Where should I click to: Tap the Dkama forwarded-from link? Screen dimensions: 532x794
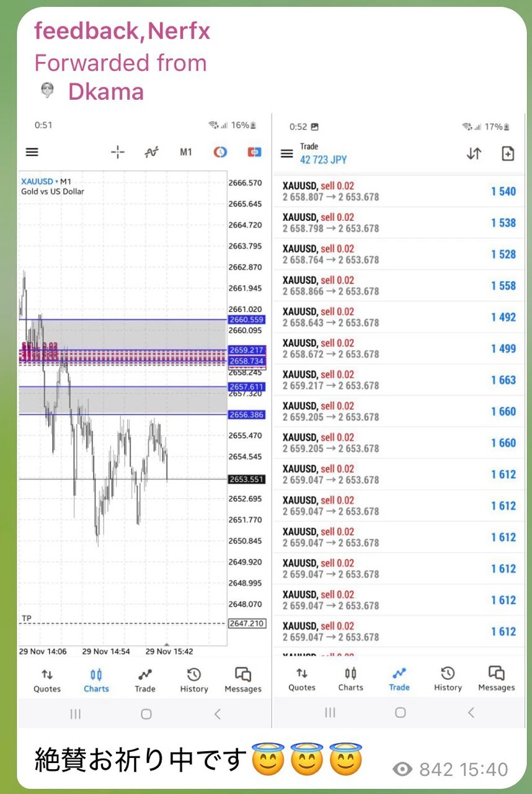pos(105,92)
